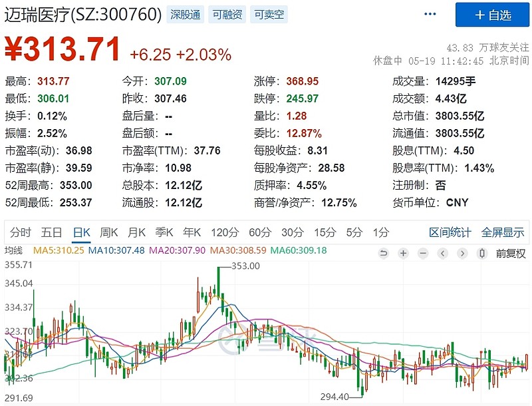Click the 市盈率(TTM) value 37.76
This screenshot has height=406, width=532.
coord(207,150)
